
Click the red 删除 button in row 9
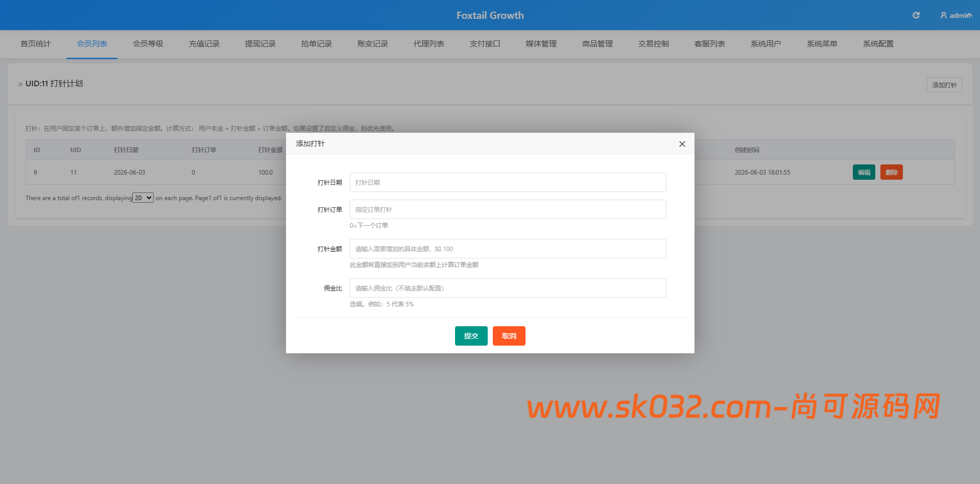coord(891,172)
